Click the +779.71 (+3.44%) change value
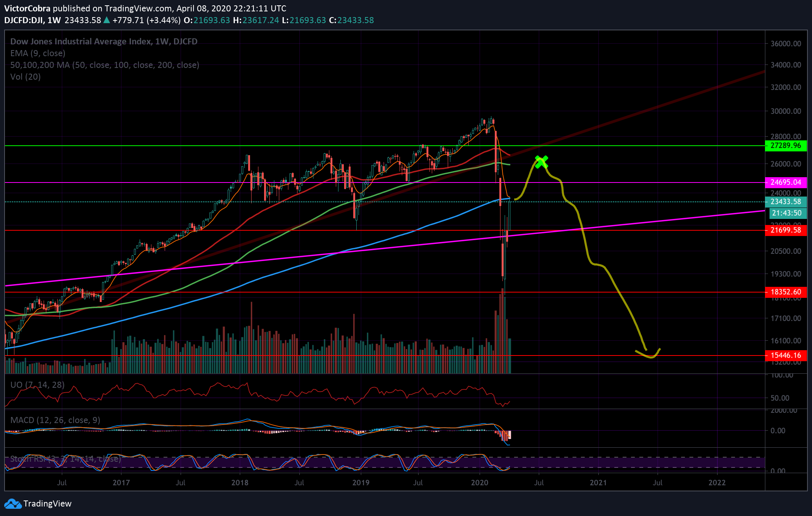Viewport: 812px width, 516px height. (146, 20)
